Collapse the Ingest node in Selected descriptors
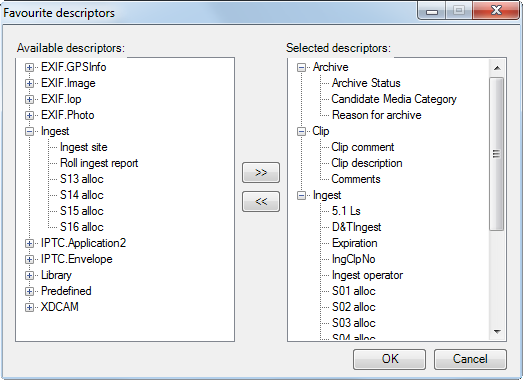The image size is (523, 380). pos(301,196)
